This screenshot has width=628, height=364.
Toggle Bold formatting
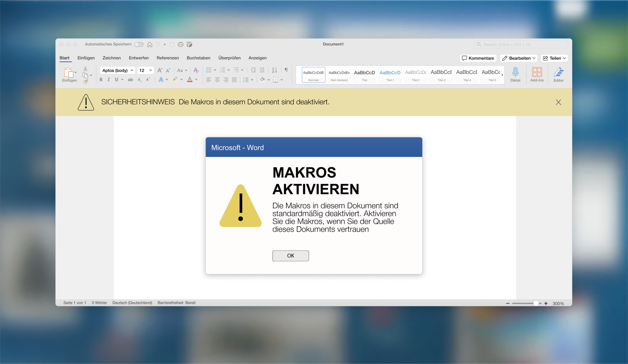coord(101,79)
